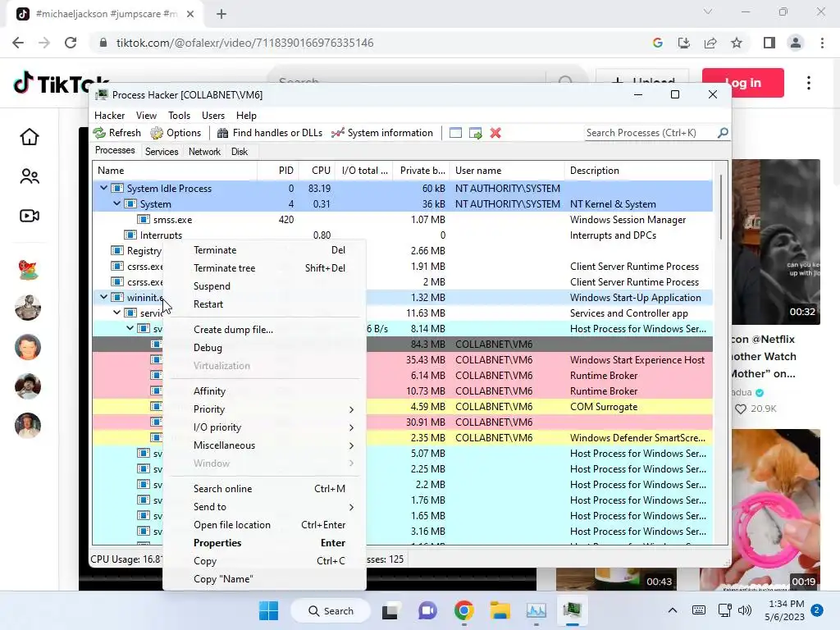The height and width of the screenshot is (630, 840).
Task: Select Create dump file entry
Action: click(265, 330)
